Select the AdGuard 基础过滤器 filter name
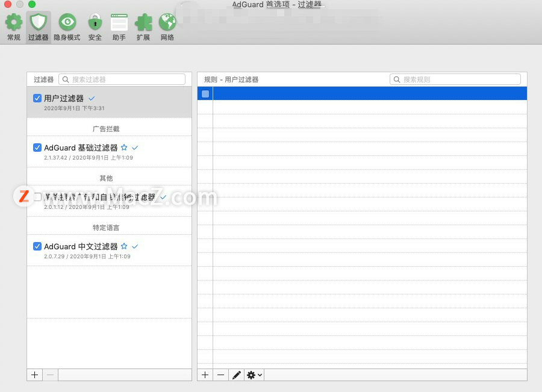 point(81,148)
